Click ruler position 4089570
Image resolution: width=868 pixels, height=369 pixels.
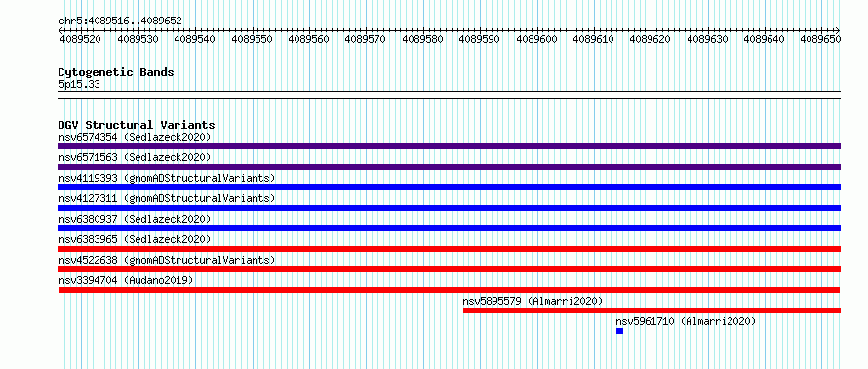(366, 39)
